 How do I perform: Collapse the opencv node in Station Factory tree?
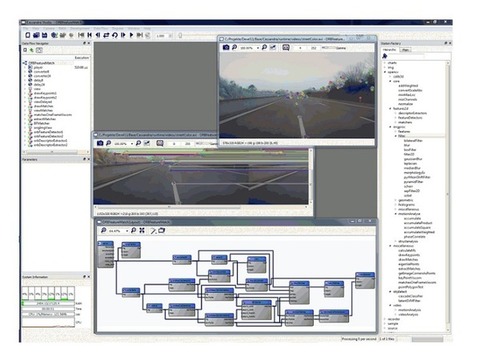(x=385, y=72)
